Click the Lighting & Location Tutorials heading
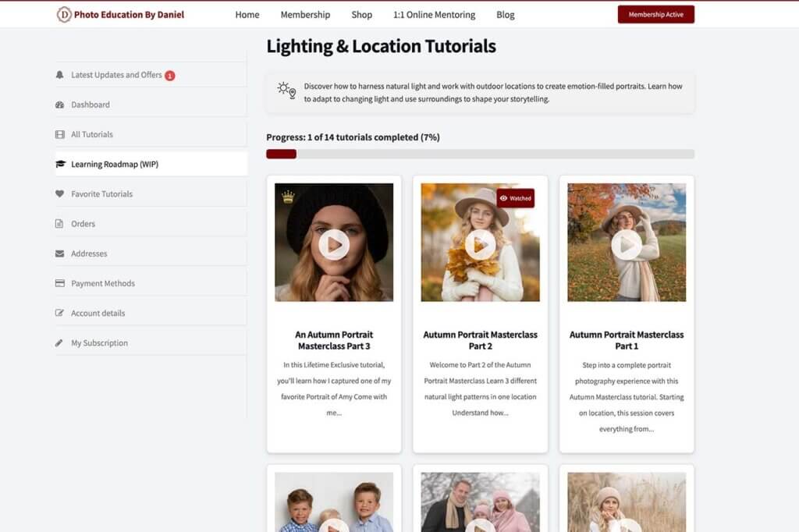This screenshot has width=799, height=532. coord(381,46)
